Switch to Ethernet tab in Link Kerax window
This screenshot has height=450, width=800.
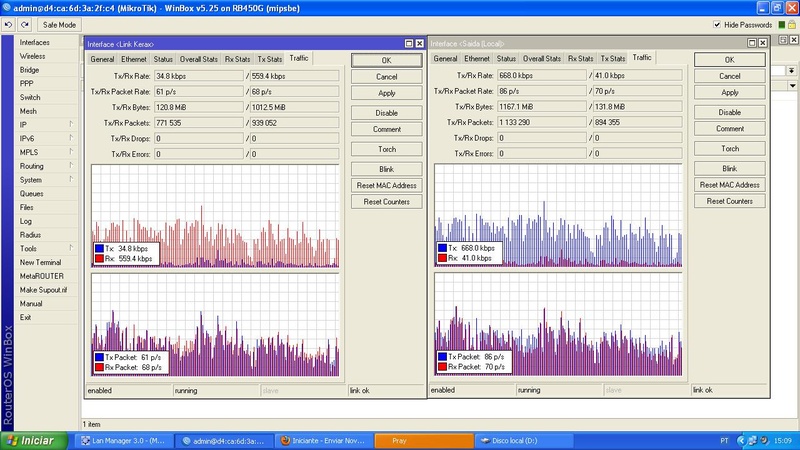click(134, 59)
